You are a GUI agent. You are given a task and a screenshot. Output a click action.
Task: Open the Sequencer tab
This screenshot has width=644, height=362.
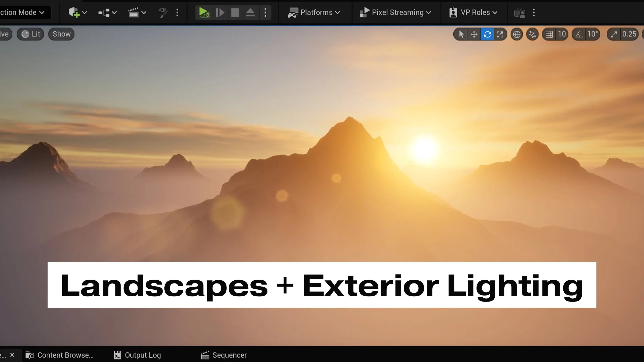click(224, 355)
